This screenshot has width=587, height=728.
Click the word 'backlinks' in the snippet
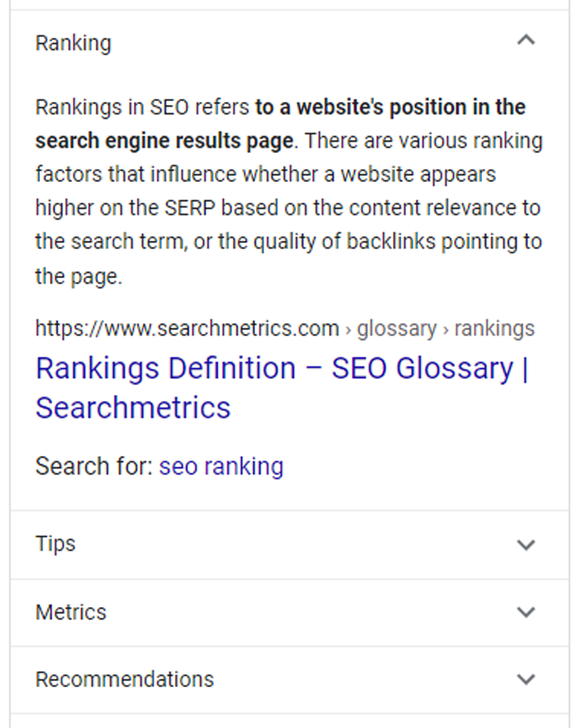coord(391,241)
